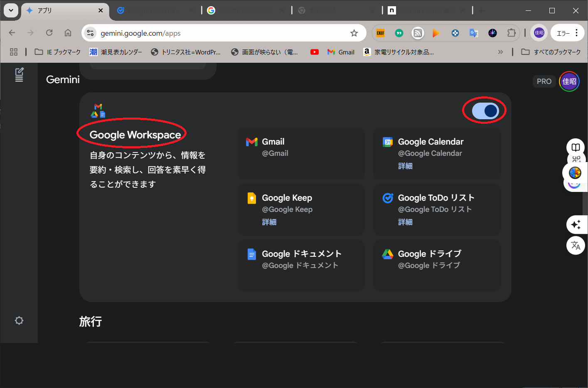The image size is (588, 388).
Task: Open 家電リサイクル対象品 bookmark
Action: [399, 52]
